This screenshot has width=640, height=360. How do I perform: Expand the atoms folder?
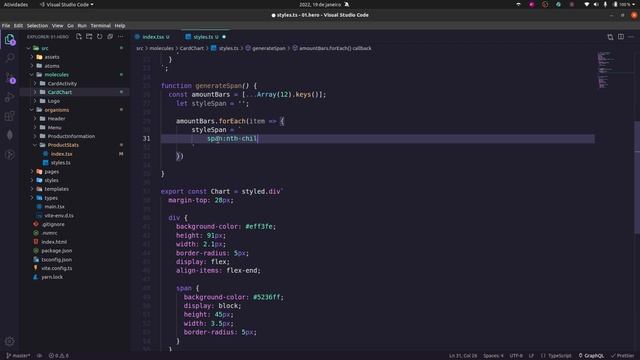tap(52, 66)
